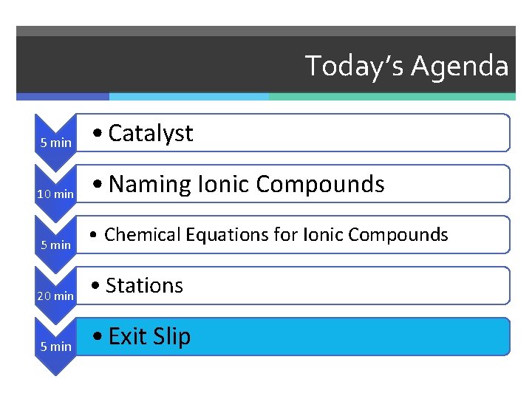Select the Naming Ionic Compounds item
532x399 pixels.
[246, 184]
